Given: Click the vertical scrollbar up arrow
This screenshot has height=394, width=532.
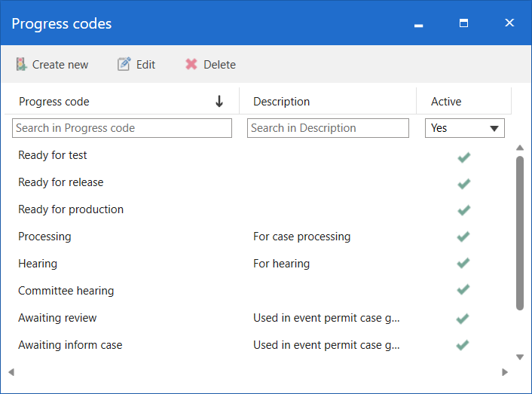Looking at the screenshot, I should [x=520, y=148].
